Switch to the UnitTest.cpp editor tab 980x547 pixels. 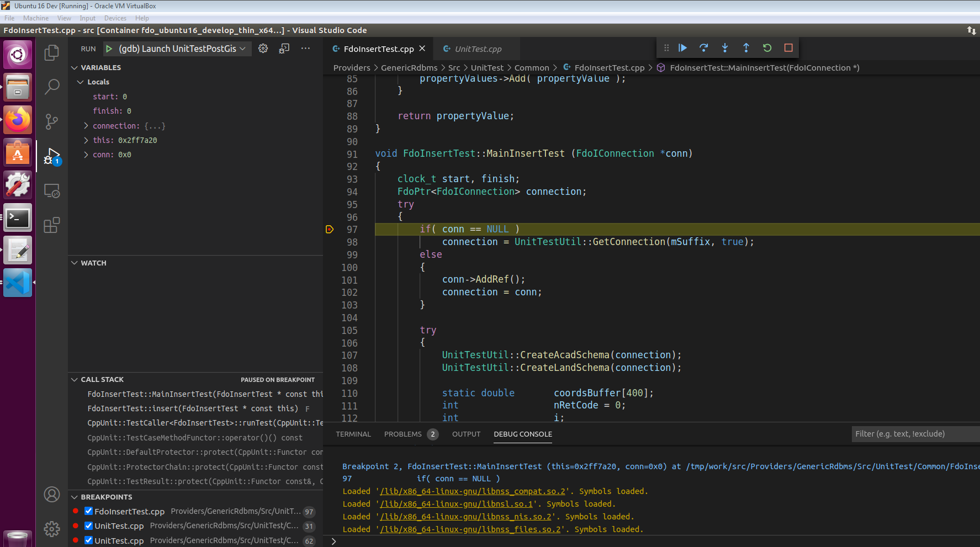477,49
